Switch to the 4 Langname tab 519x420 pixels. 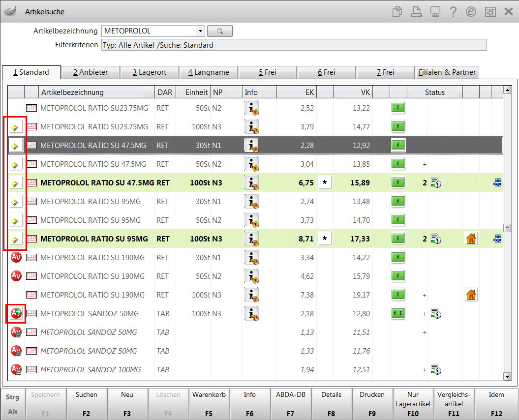[x=209, y=72]
